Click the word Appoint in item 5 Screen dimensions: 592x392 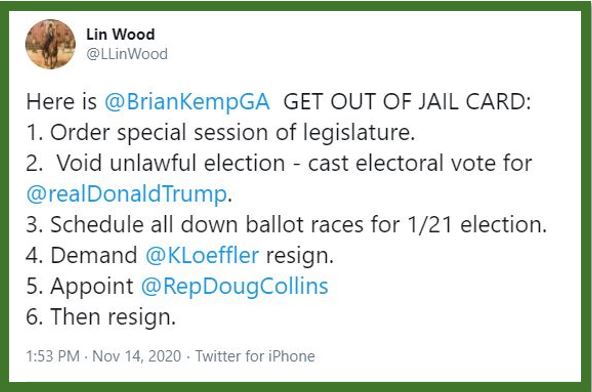92,286
